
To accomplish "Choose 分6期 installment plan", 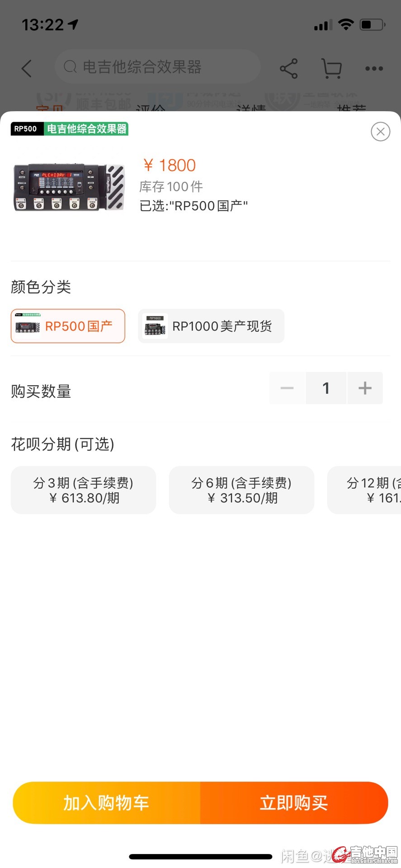I will pos(241,490).
